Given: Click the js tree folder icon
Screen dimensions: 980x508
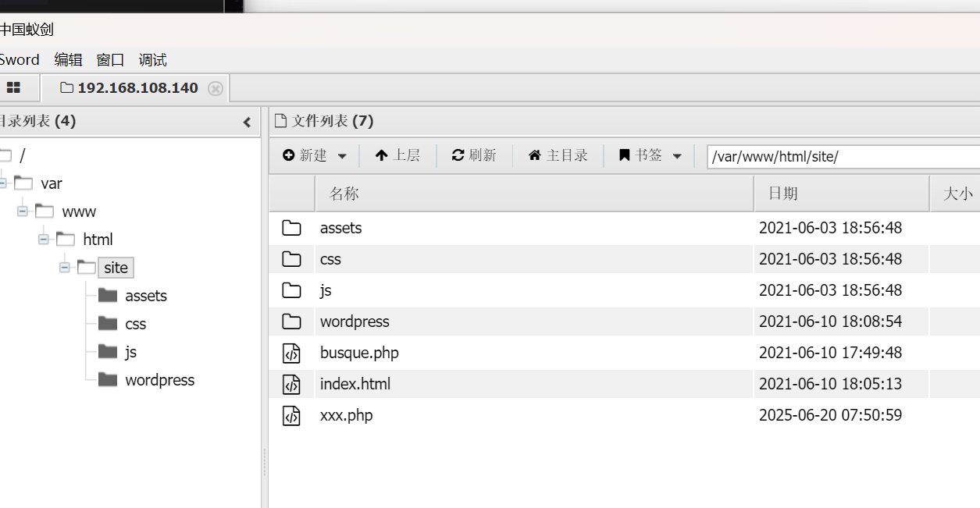Looking at the screenshot, I should 108,351.
